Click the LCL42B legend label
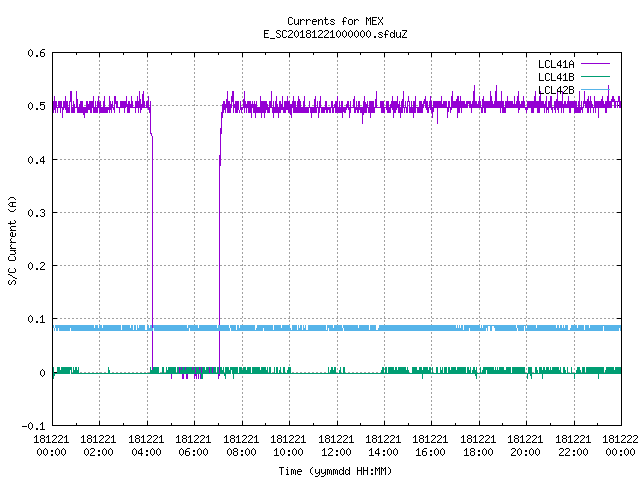The image size is (640, 480). [x=556, y=90]
